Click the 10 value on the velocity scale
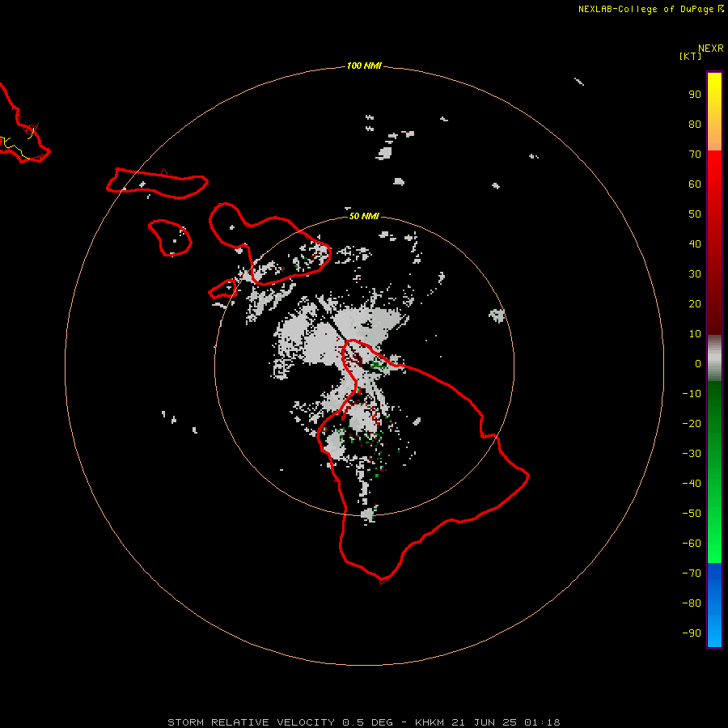The width and height of the screenshot is (728, 728). click(695, 334)
